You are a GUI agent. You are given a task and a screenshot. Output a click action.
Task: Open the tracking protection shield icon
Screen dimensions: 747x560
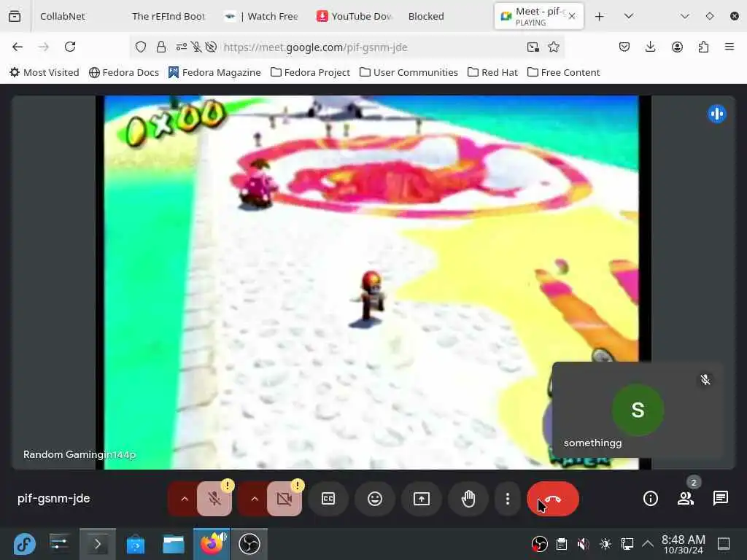click(x=141, y=47)
